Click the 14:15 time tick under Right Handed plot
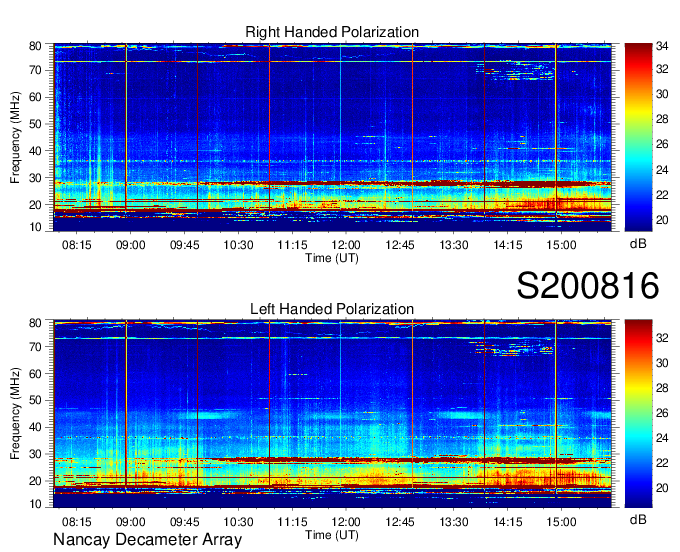The height and width of the screenshot is (552, 680). tap(507, 245)
